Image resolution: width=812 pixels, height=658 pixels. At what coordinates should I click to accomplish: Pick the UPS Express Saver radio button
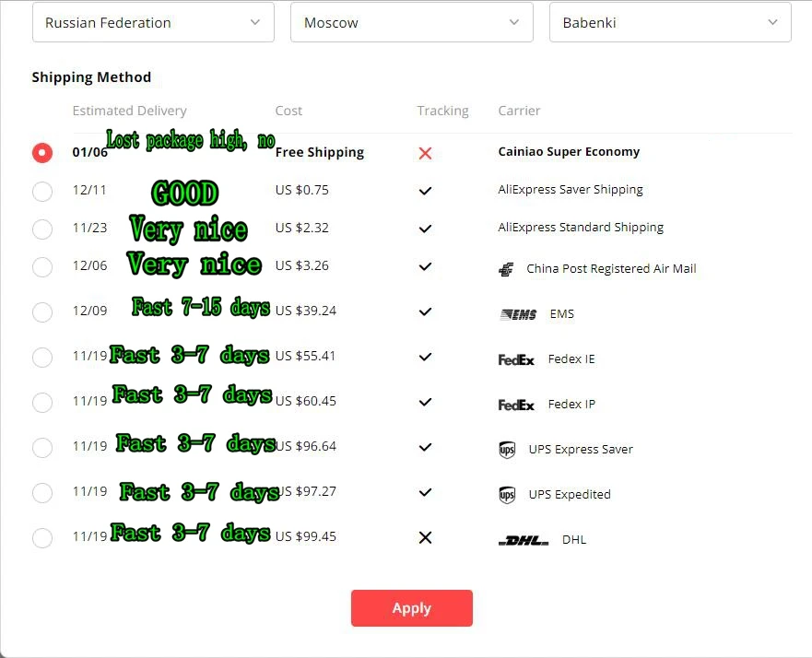tap(42, 447)
